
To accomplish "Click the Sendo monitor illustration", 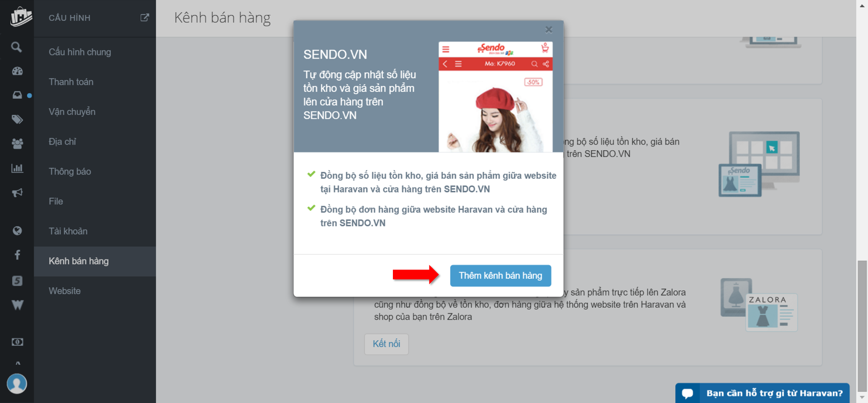I will [759, 164].
